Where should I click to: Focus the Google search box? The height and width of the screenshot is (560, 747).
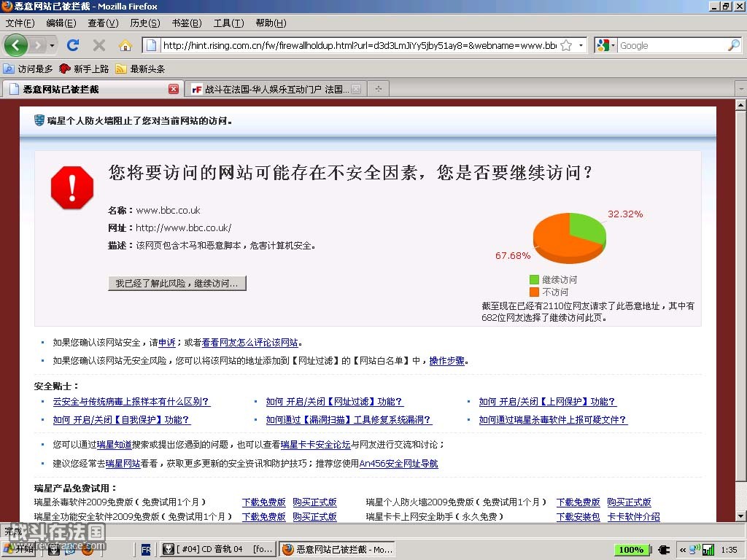672,45
